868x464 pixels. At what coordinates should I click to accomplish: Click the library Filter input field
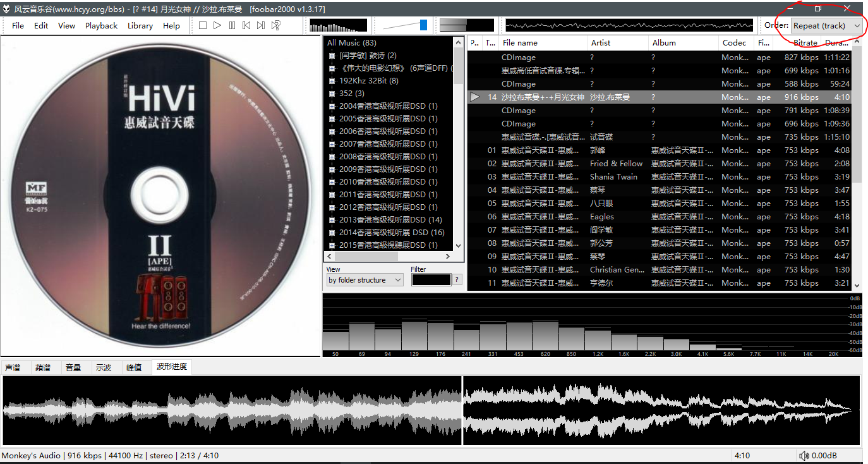coord(431,279)
